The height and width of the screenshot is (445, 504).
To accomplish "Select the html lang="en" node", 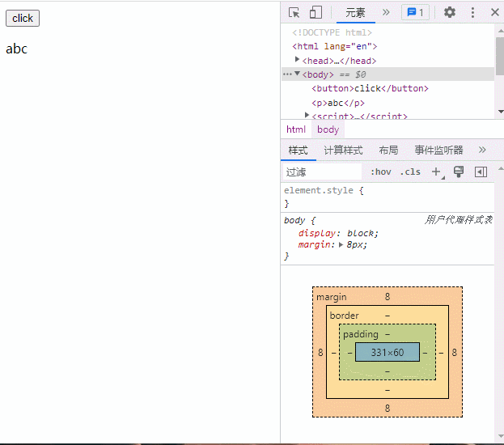I will pyautogui.click(x=334, y=46).
